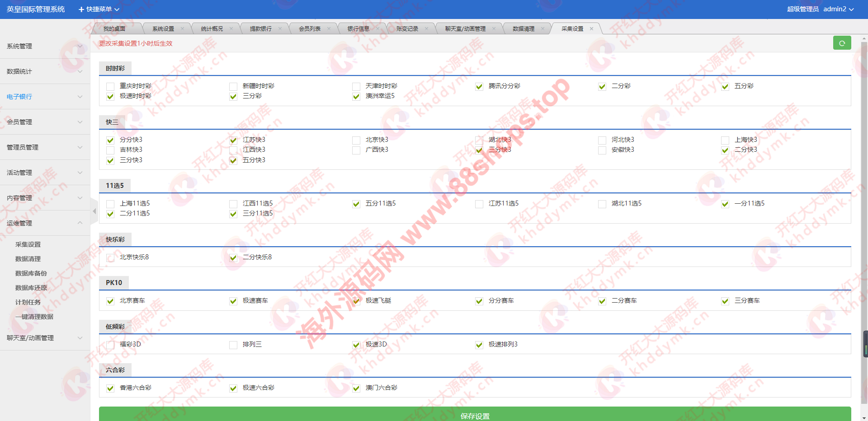Viewport: 868px width, 421px height.
Task: Expand the 系统管理 sidebar menu
Action: click(x=44, y=46)
